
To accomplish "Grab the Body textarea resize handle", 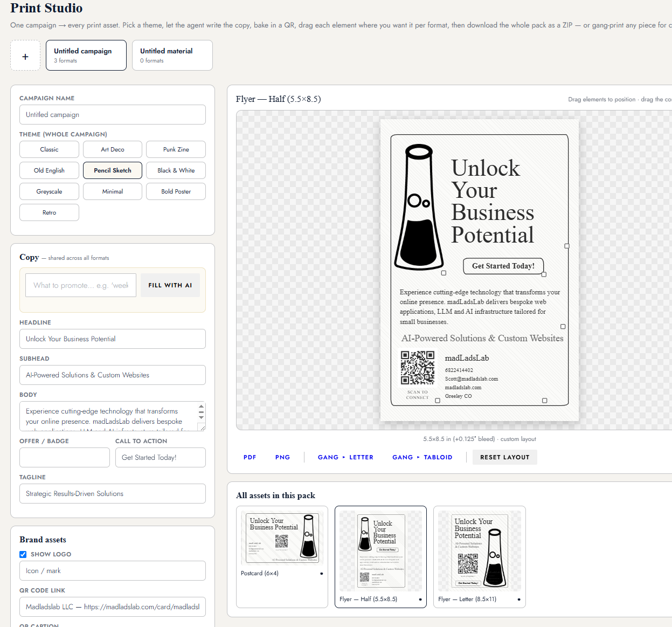I will 202,427.
